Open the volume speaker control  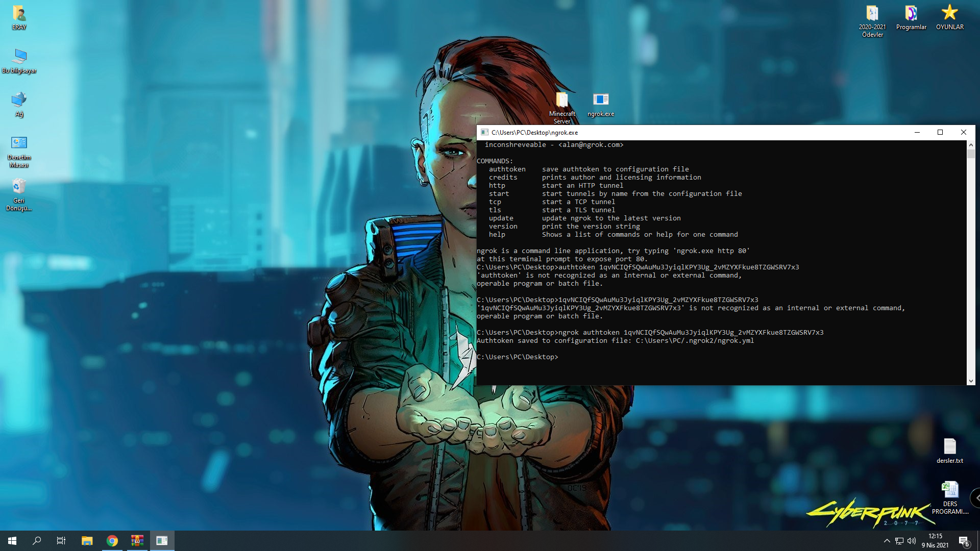point(912,541)
